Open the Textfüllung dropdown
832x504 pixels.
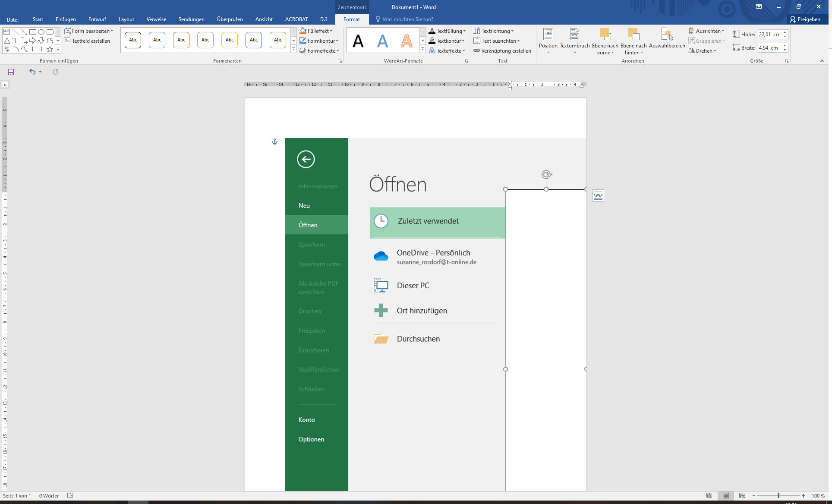[x=448, y=31]
